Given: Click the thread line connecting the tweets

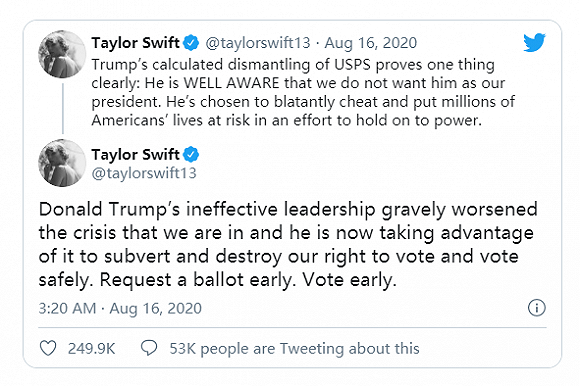Looking at the screenshot, I should 63,108.
